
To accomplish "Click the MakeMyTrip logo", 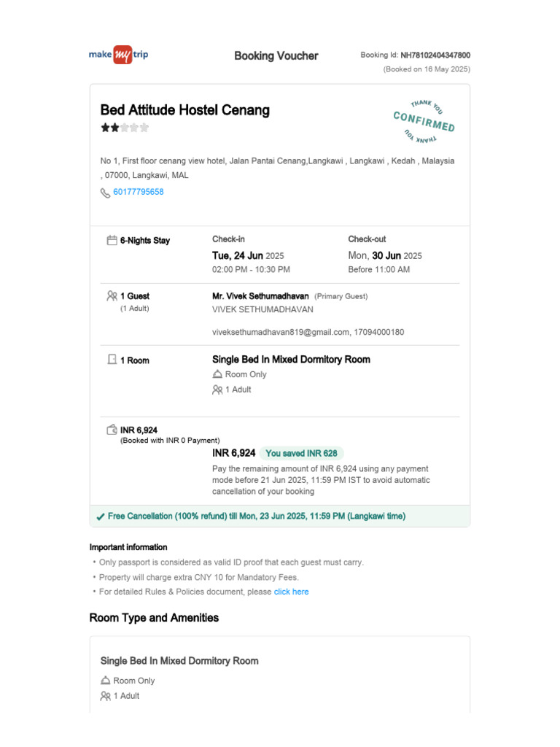I will coord(118,55).
